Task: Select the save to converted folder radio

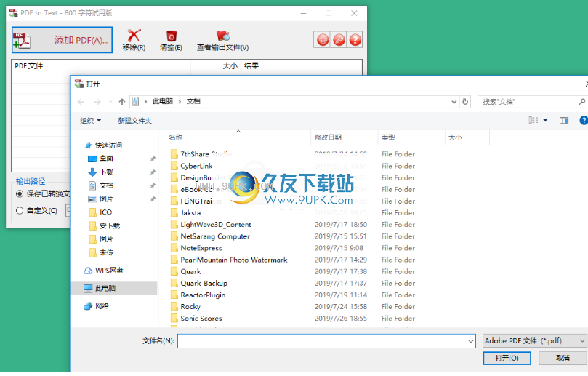Action: pos(20,193)
